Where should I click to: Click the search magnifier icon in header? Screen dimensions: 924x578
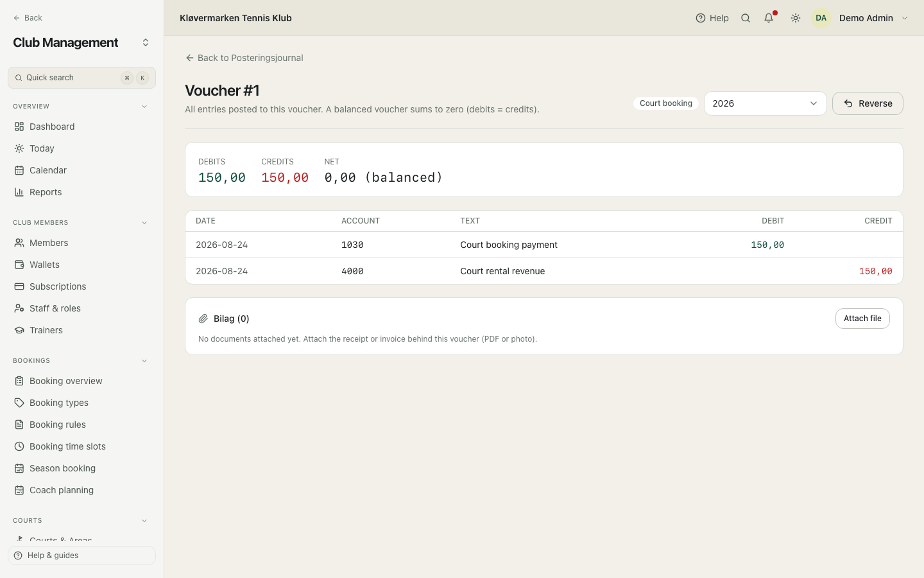coord(746,18)
